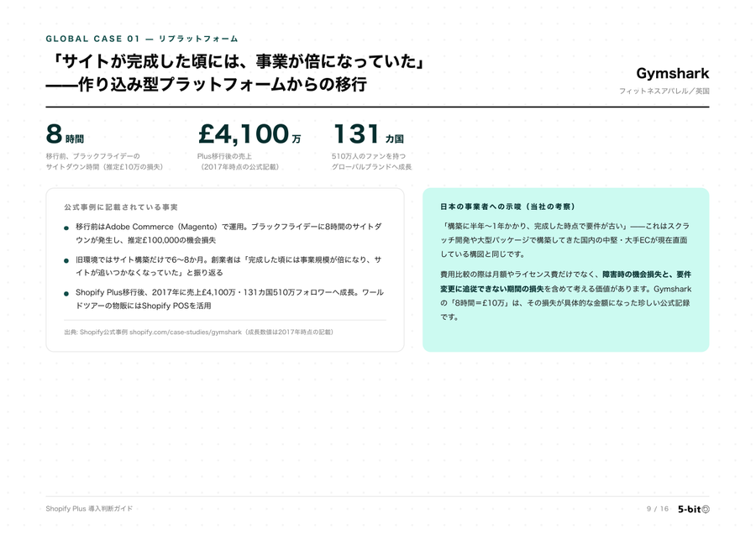The image size is (756, 534).
Task: Click the '日本の事業者への示唆（当社の考察）' heading
Action: tap(508, 207)
